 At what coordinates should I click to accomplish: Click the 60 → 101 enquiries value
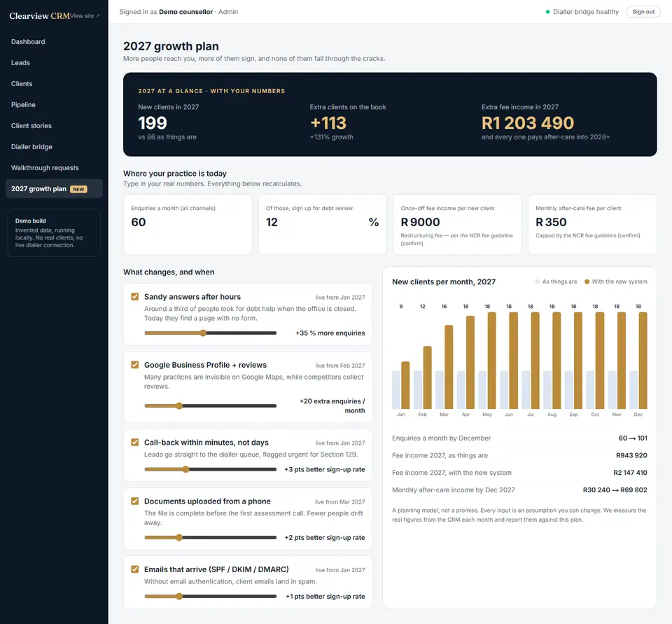pos(633,438)
